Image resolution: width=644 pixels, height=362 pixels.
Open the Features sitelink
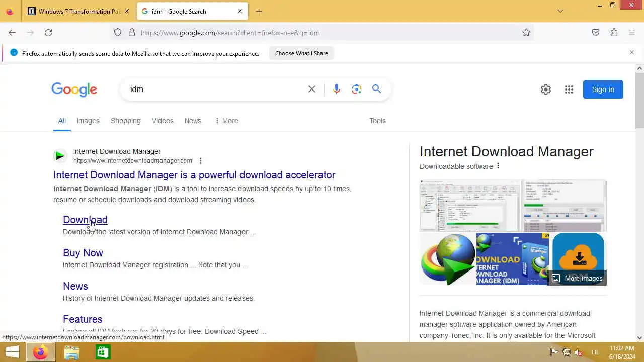83,319
